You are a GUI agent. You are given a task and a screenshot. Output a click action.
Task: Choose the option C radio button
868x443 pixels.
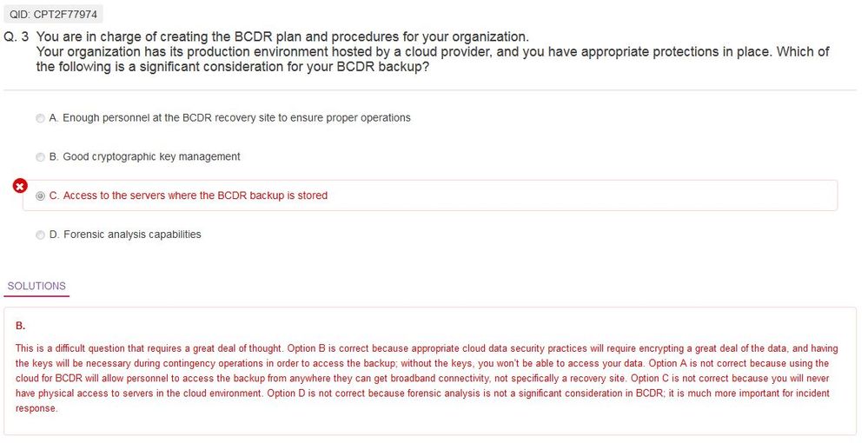point(40,196)
